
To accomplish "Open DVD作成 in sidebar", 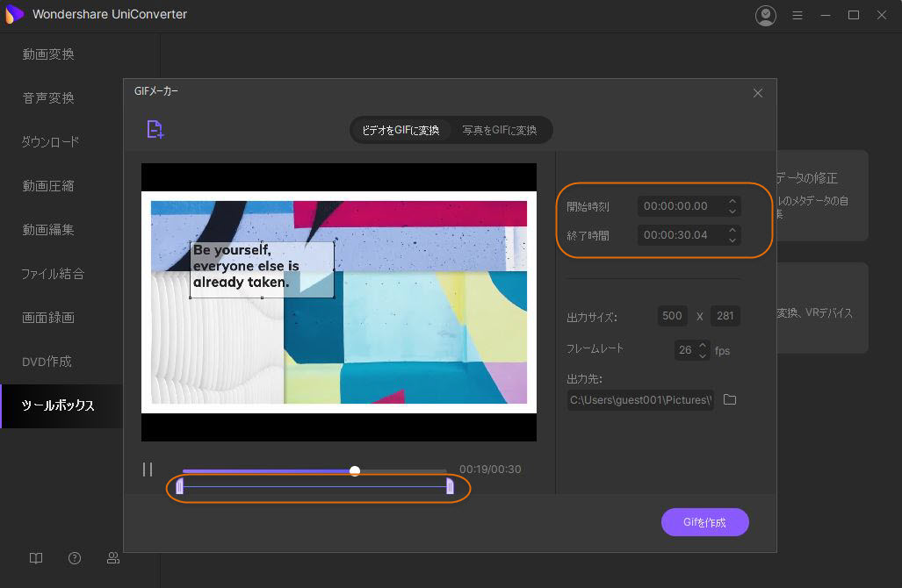I will pyautogui.click(x=47, y=362).
